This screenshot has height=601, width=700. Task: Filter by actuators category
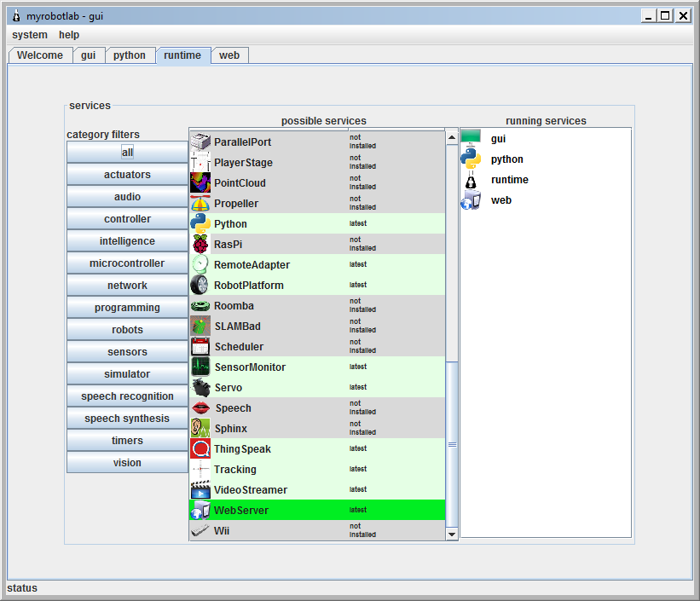(127, 175)
